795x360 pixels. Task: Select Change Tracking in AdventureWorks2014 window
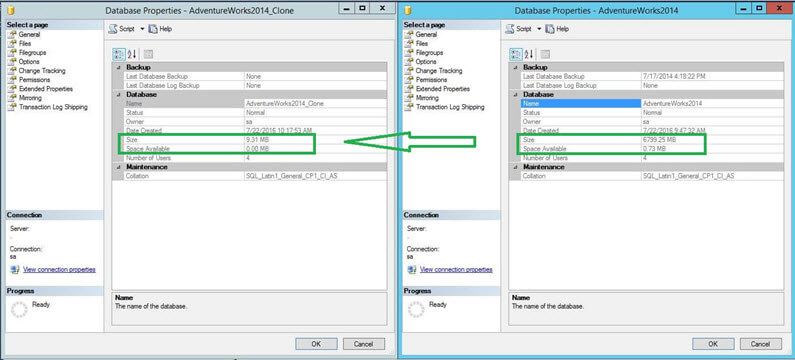tap(439, 71)
